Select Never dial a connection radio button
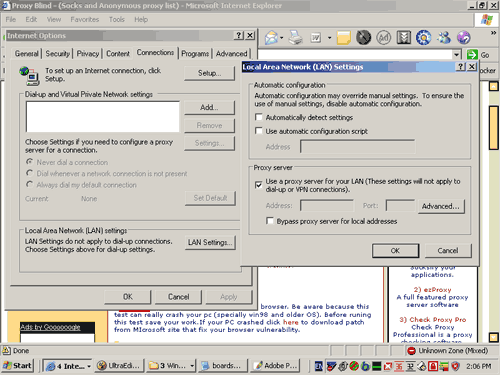This screenshot has width=500, height=375. click(x=29, y=162)
